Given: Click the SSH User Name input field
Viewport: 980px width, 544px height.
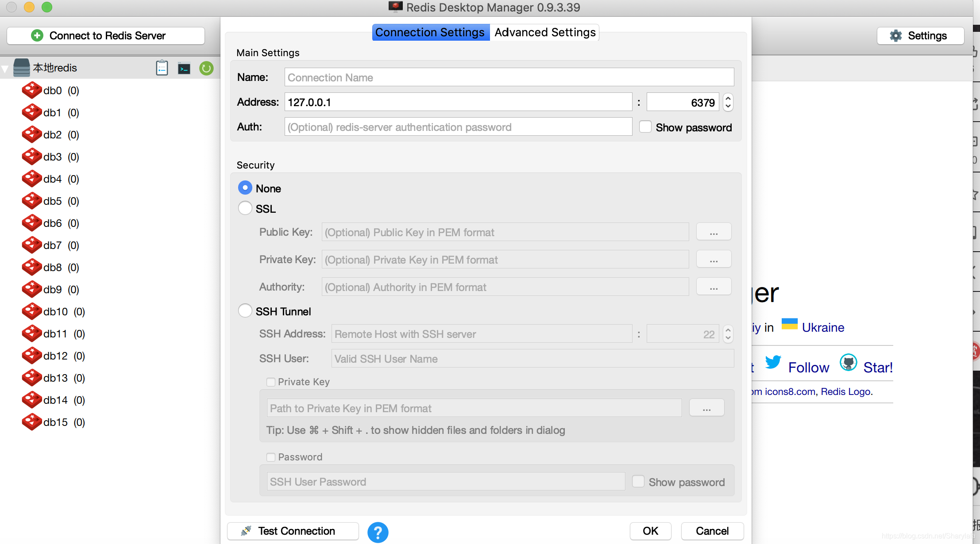Looking at the screenshot, I should (x=532, y=359).
